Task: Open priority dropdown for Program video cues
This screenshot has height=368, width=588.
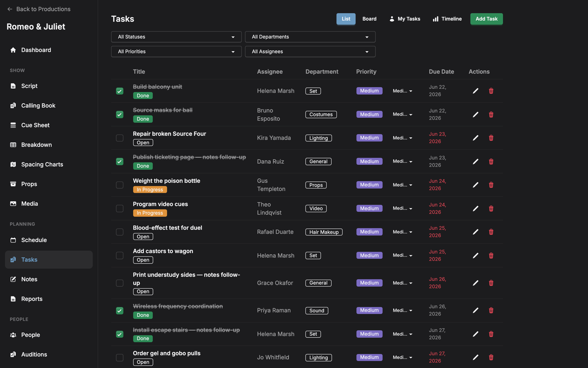Action: 402,208
